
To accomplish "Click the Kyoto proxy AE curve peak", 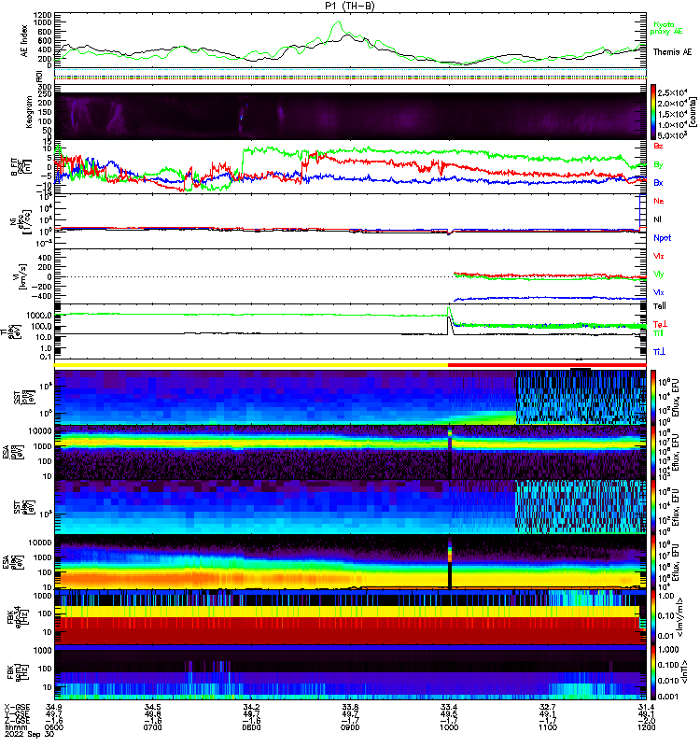I will click(x=338, y=21).
